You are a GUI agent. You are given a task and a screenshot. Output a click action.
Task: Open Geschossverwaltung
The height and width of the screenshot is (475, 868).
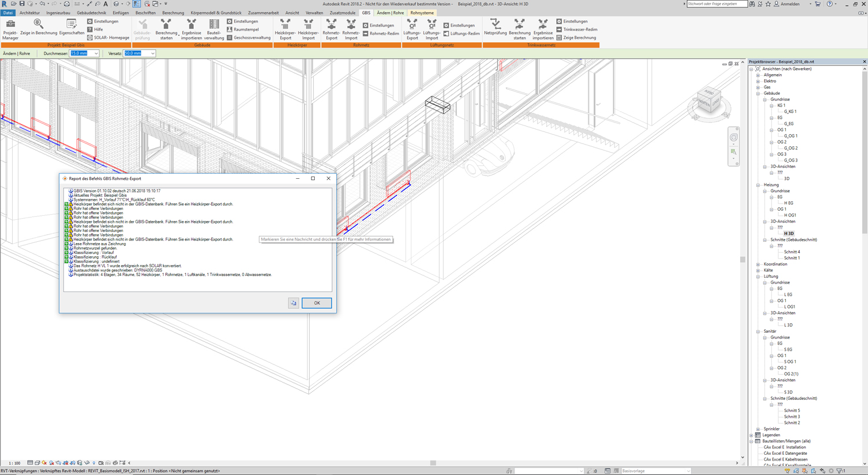click(248, 38)
